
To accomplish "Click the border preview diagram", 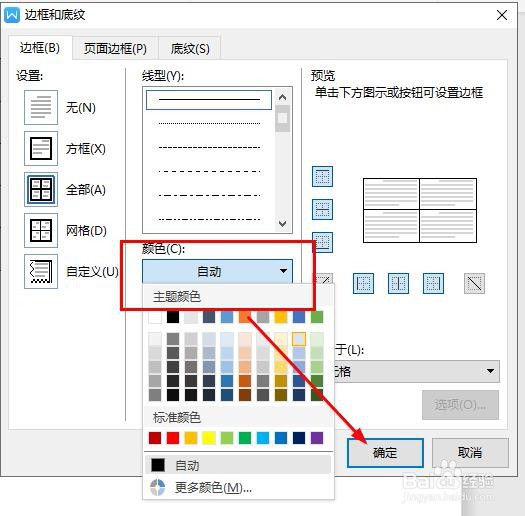I will (420, 210).
